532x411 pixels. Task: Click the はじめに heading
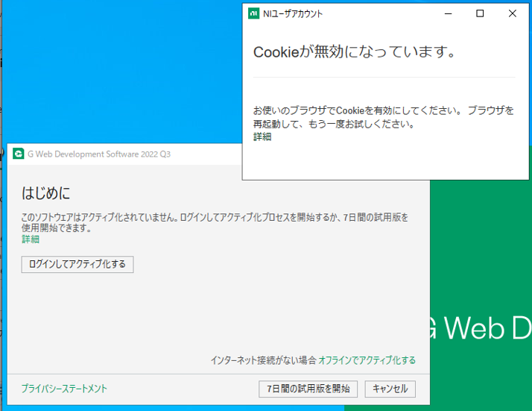[x=46, y=194]
